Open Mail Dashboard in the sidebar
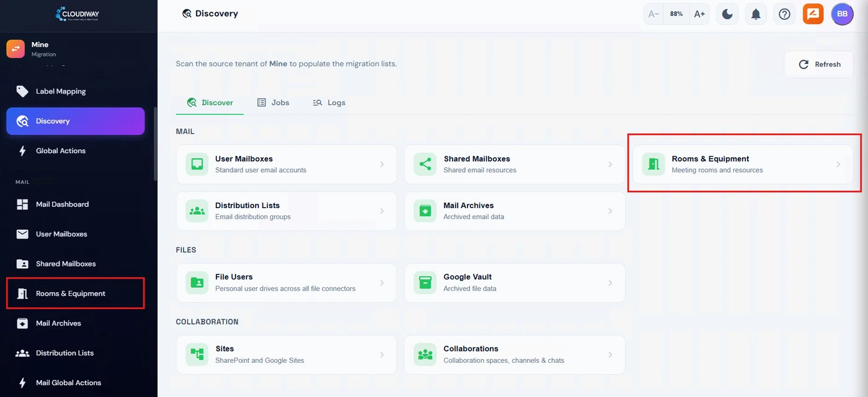This screenshot has width=868, height=397. (x=76, y=204)
